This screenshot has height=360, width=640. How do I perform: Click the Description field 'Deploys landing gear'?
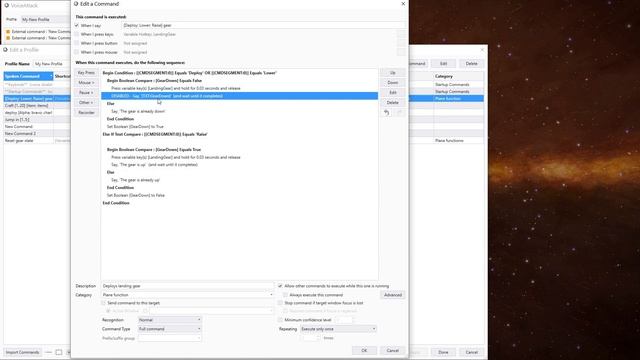[x=187, y=286]
